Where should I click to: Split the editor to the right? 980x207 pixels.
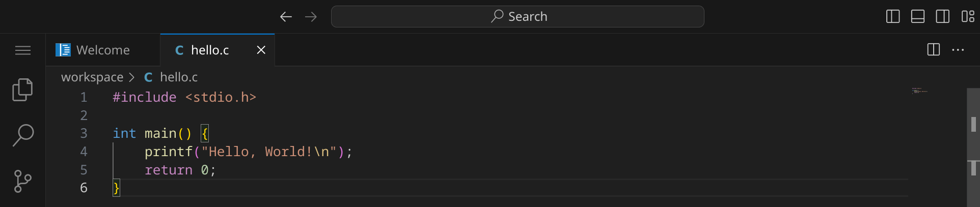(933, 50)
